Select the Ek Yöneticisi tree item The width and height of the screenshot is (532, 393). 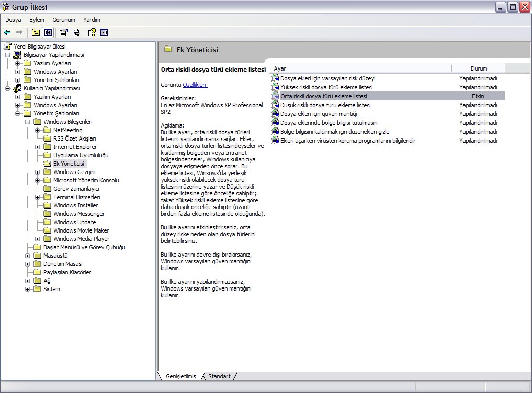[x=69, y=164]
